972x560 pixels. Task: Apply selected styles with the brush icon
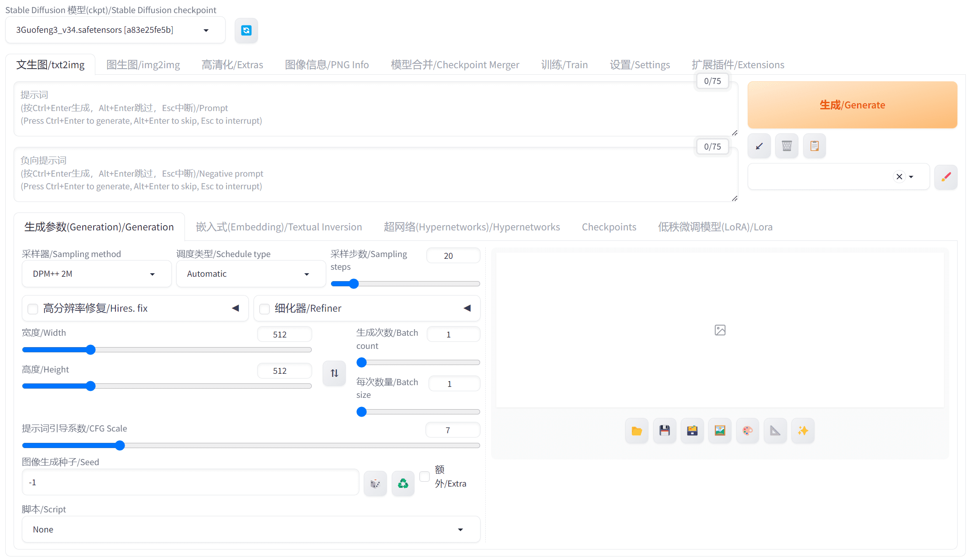[946, 177]
